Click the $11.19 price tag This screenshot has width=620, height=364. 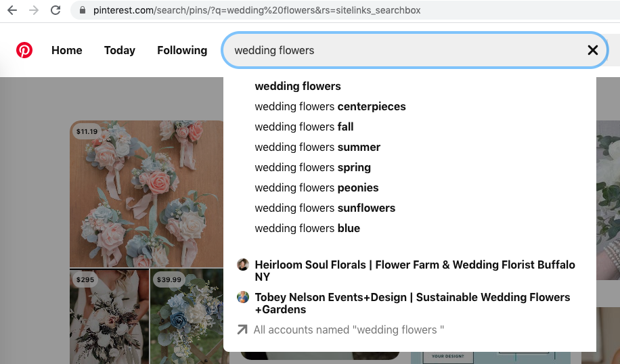click(x=87, y=132)
